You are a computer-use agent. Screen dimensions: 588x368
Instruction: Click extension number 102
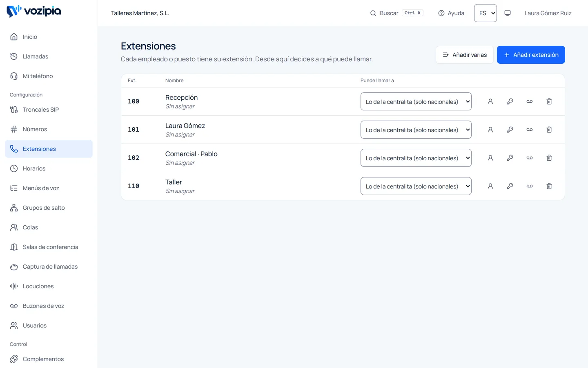pyautogui.click(x=134, y=158)
